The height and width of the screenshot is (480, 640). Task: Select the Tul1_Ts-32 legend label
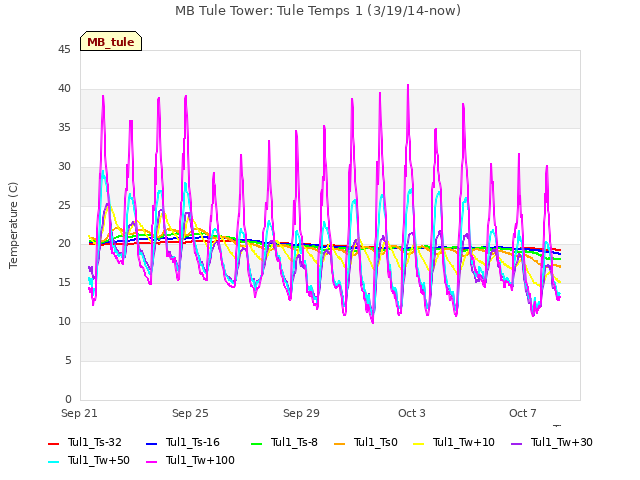click(95, 442)
